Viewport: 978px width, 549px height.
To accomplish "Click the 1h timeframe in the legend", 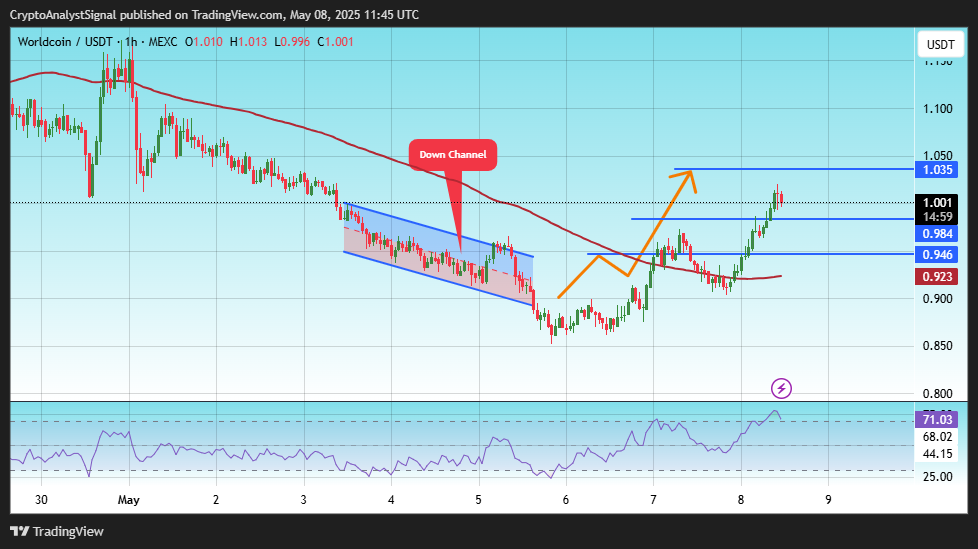I will coord(130,42).
